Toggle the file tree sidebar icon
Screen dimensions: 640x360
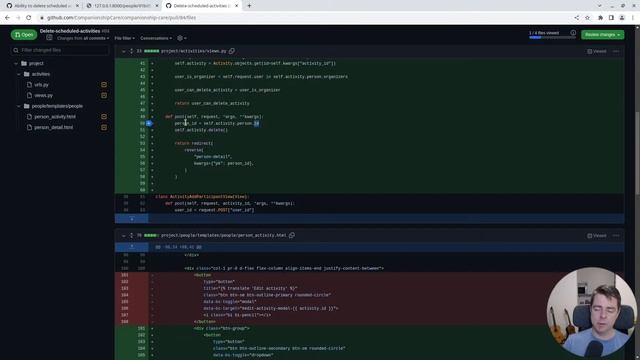click(49, 38)
